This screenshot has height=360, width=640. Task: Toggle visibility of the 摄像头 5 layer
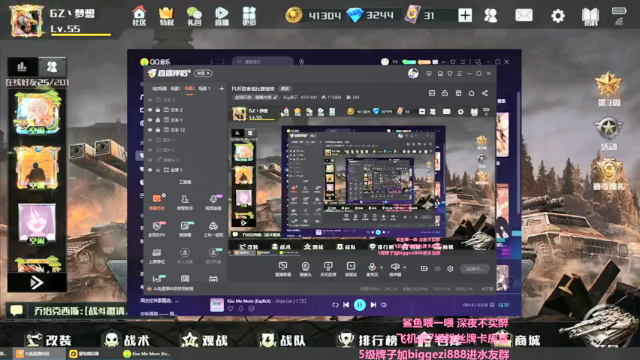[x=150, y=160]
